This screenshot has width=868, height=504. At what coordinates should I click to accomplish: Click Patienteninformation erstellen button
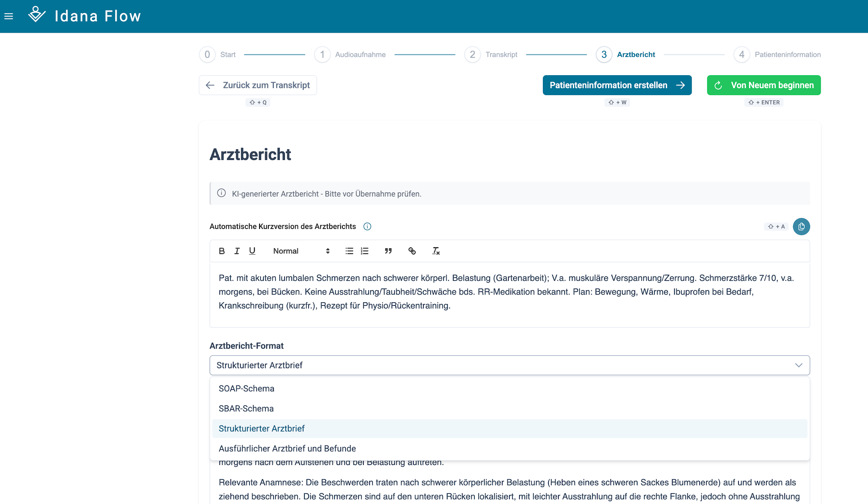click(617, 85)
